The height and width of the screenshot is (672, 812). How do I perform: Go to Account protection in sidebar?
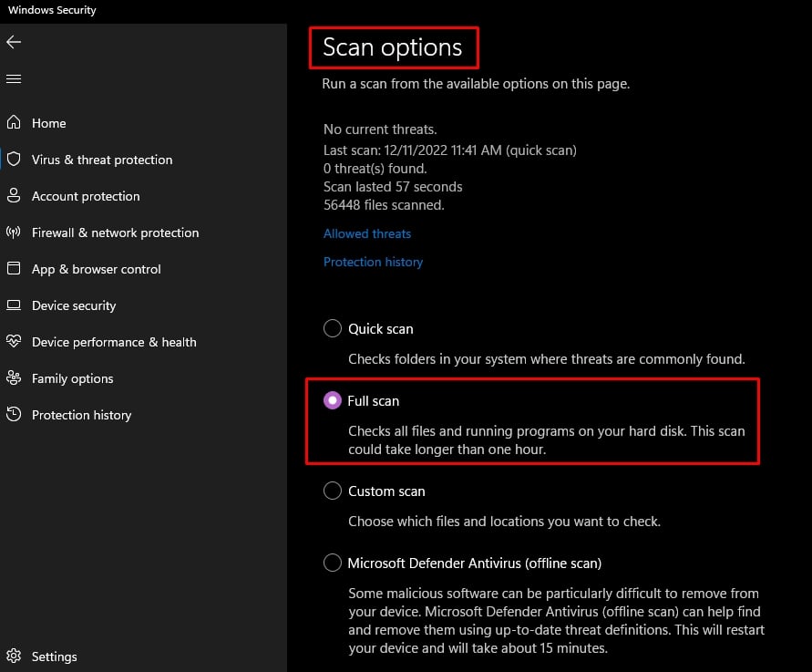(x=86, y=196)
